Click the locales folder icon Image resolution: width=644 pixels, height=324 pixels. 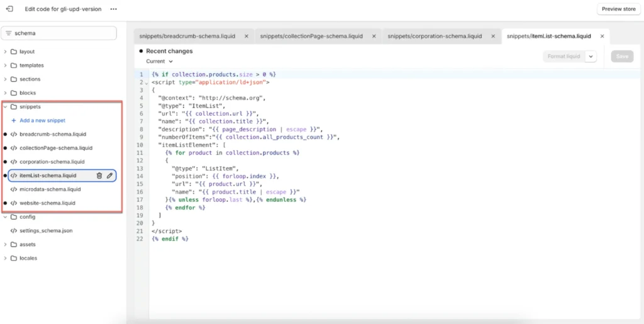(x=14, y=259)
